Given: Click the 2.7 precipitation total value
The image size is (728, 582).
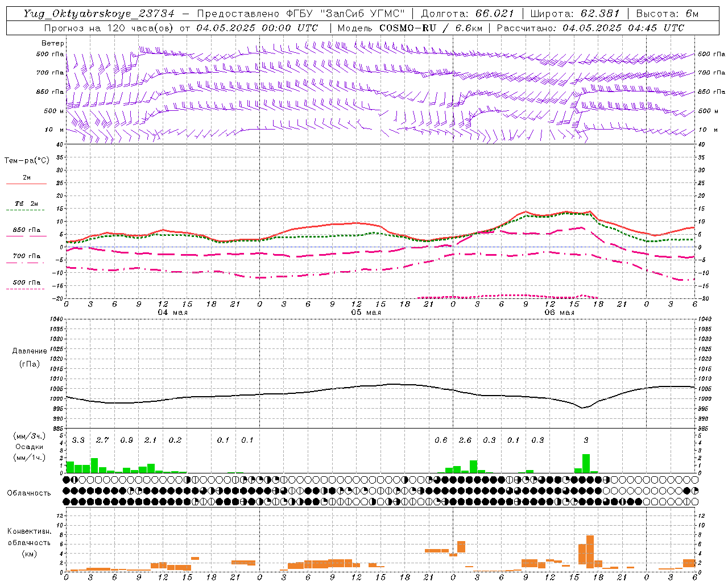Looking at the screenshot, I should click(x=102, y=440).
